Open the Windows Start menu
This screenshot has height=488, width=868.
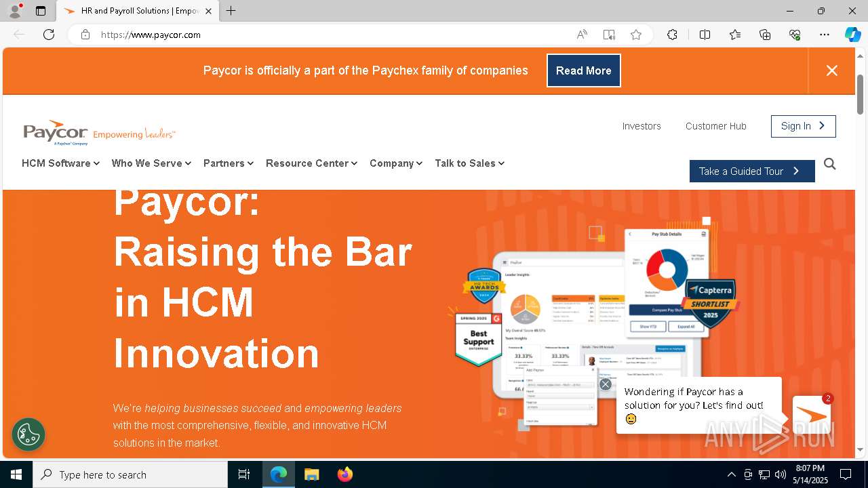pyautogui.click(x=16, y=474)
